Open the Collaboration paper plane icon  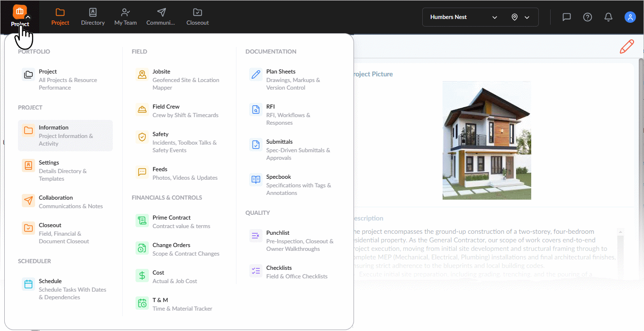[28, 201]
